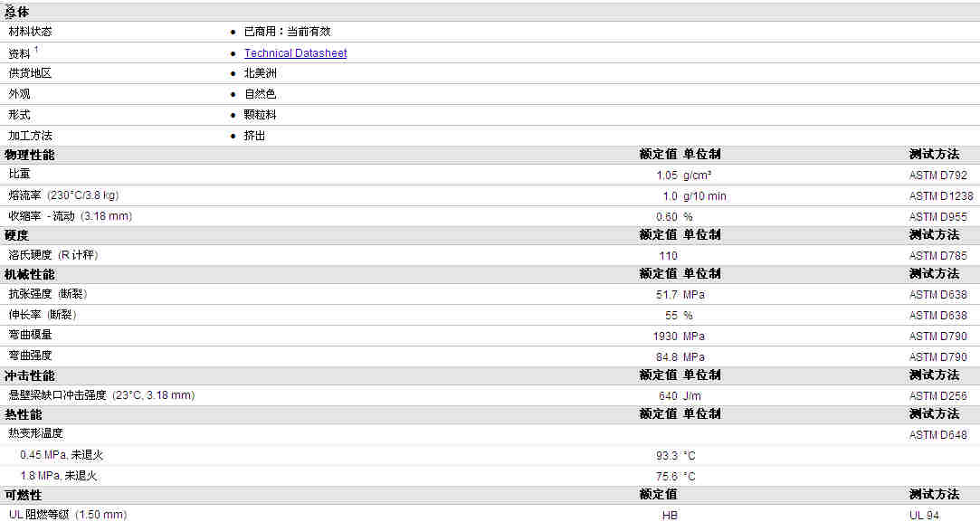Select the '机械性能' section header
Image resolution: width=980 pixels, height=522 pixels.
point(29,275)
